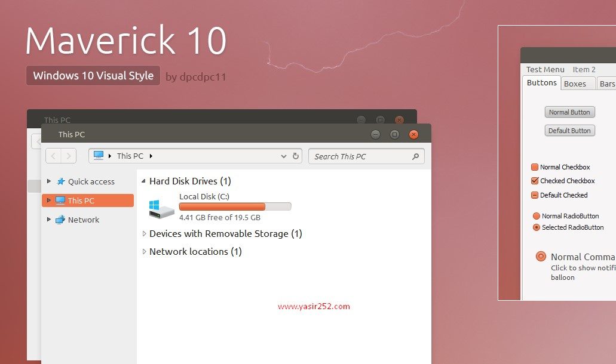Select Network in the navigation pane

[x=83, y=220]
